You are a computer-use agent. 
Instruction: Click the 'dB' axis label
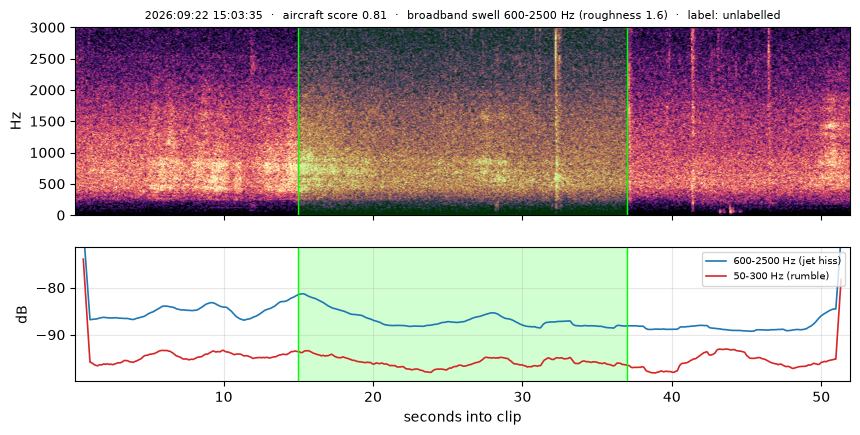[22, 314]
